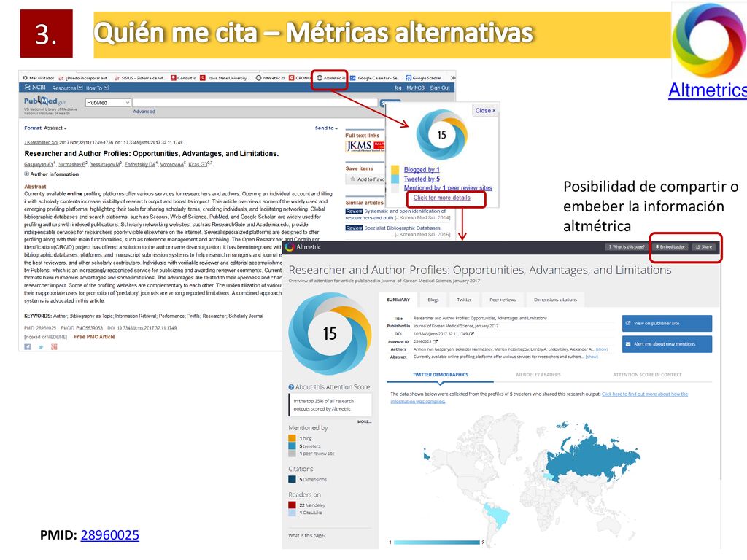
Task: Click the NCBI logo in the header
Action: (x=35, y=87)
